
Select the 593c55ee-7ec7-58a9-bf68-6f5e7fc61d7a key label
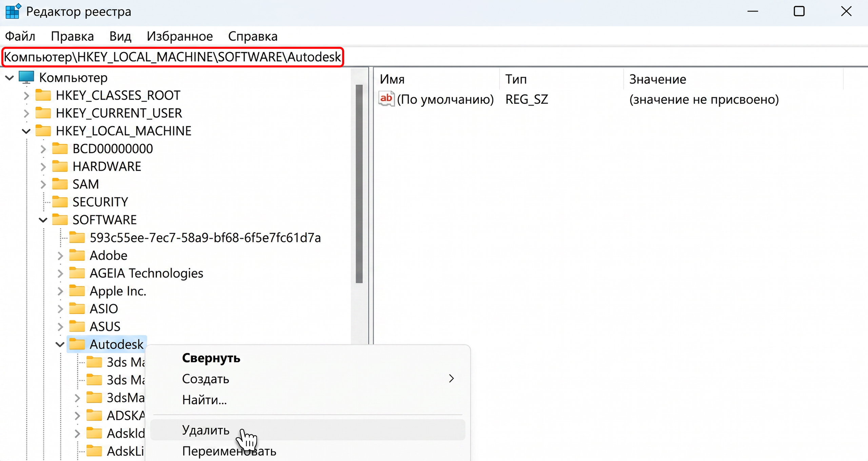(205, 238)
